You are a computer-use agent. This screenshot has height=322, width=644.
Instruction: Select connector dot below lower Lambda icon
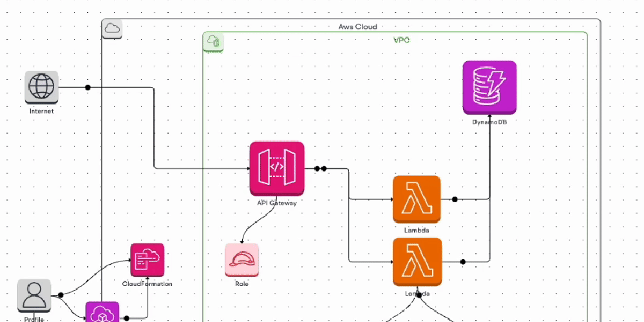click(419, 295)
